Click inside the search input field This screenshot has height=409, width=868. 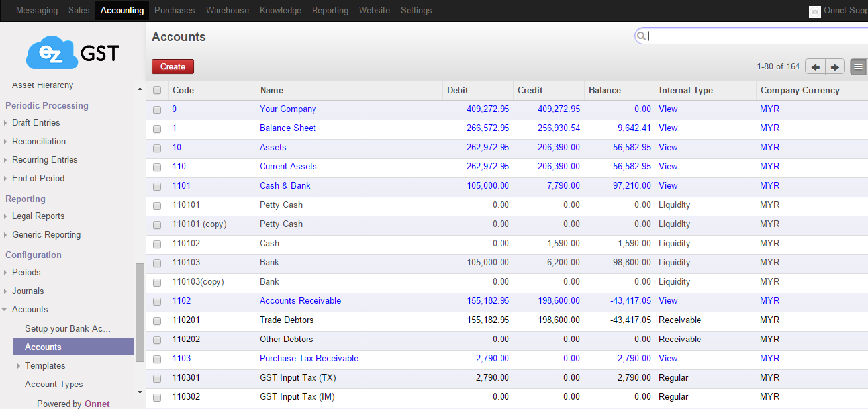click(x=728, y=36)
